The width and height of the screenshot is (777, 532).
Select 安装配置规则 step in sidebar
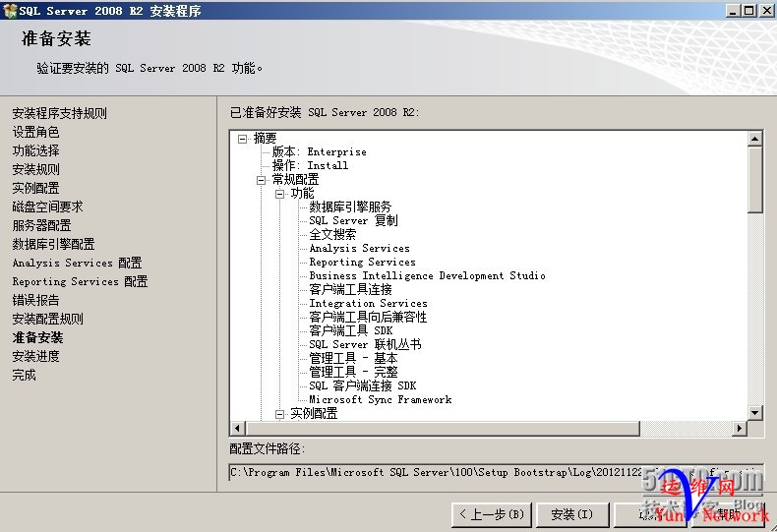click(47, 319)
